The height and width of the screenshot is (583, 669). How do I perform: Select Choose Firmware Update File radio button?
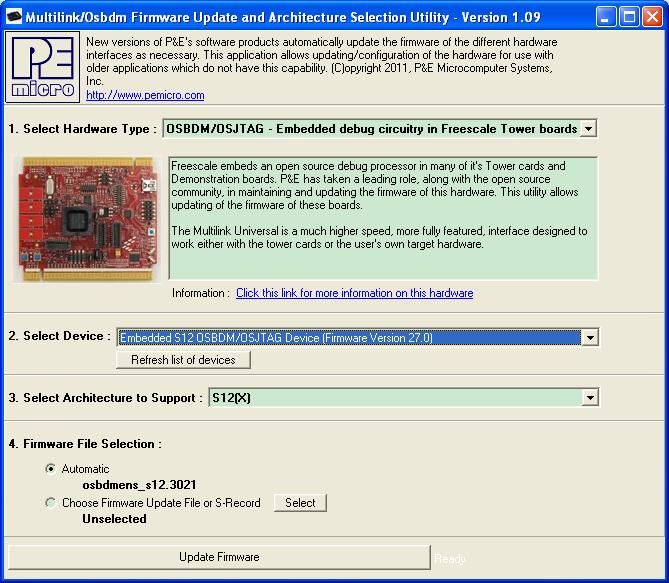click(x=50, y=503)
